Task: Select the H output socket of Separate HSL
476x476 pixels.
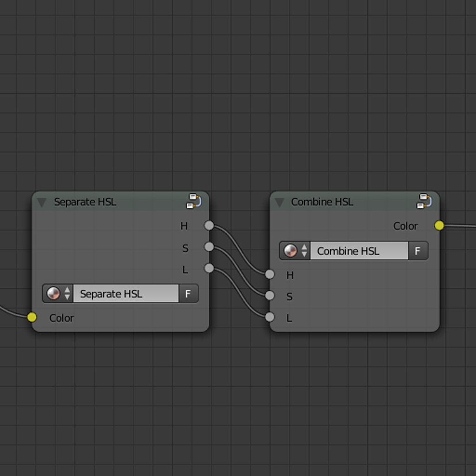Action: (209, 225)
